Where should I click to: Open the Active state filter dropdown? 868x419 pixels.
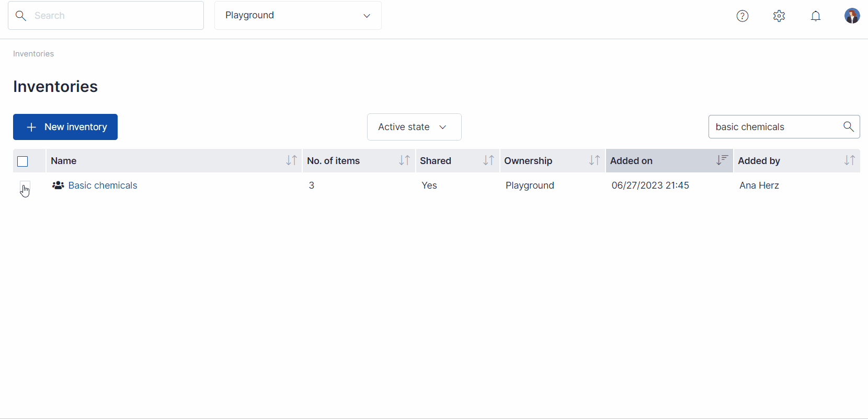point(414,127)
